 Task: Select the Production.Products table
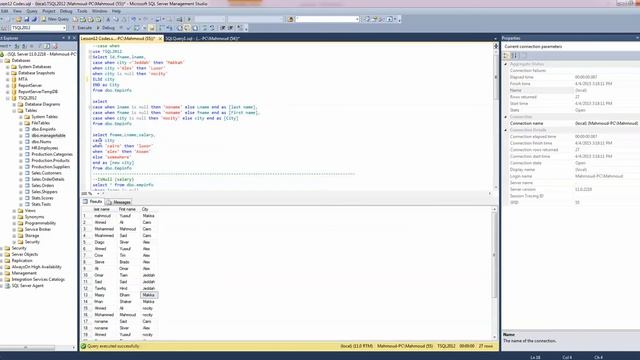(51, 160)
